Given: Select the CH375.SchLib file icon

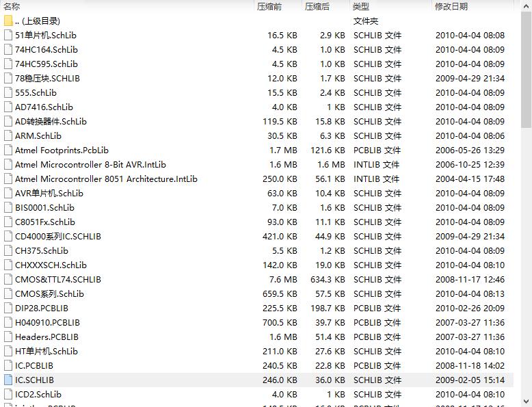Looking at the screenshot, I should pyautogui.click(x=8, y=251).
